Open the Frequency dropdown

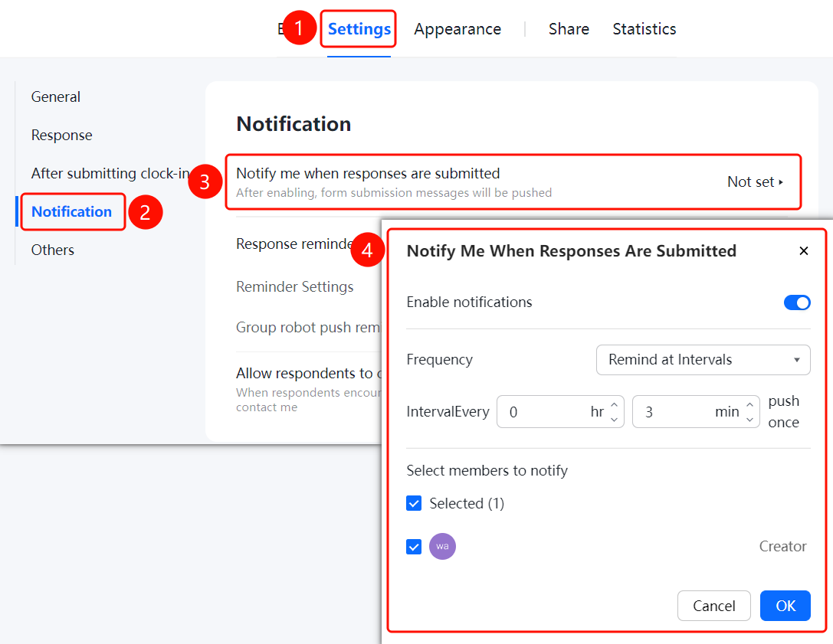pos(703,360)
